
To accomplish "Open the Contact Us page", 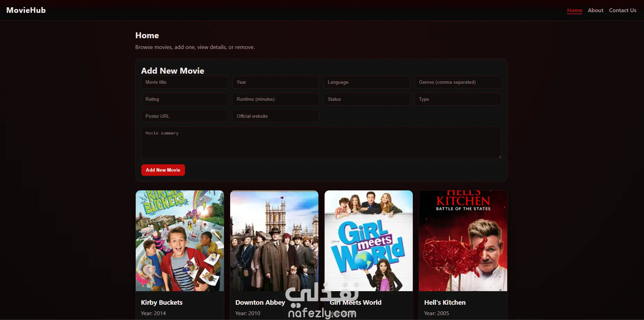I will pos(622,10).
